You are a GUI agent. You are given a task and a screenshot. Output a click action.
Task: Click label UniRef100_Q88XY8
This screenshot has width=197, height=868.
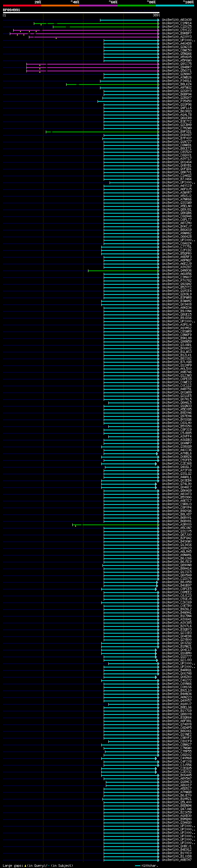pyautogui.click(x=177, y=714)
